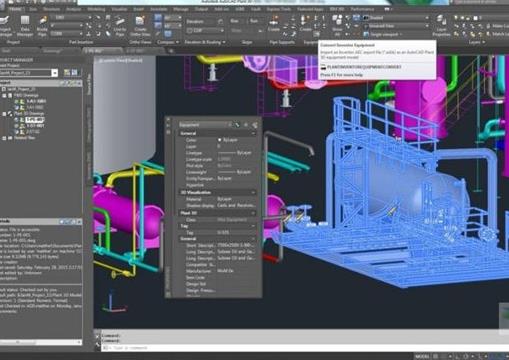Click horizontal scrollbar under Project Manager
This screenshot has width=509, height=360.
[x=40, y=342]
